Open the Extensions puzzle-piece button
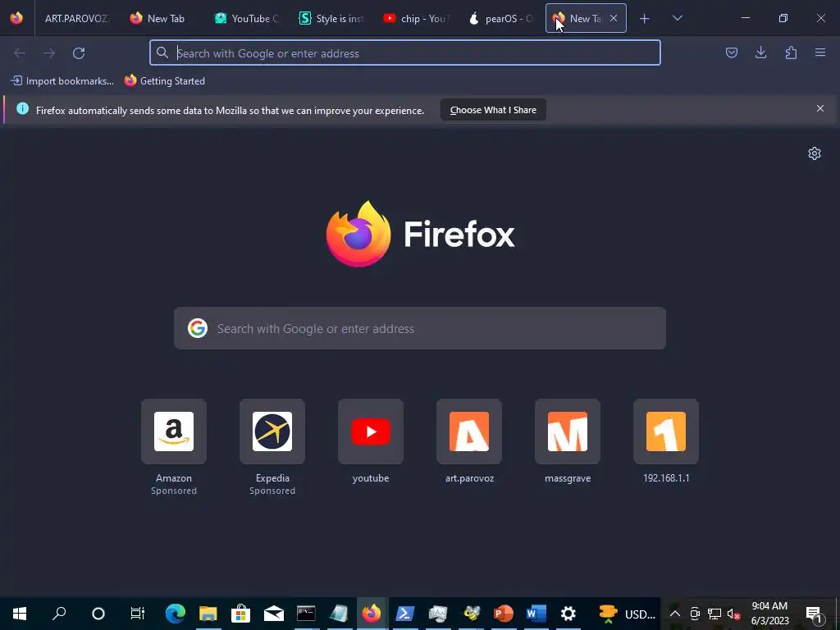 point(791,52)
